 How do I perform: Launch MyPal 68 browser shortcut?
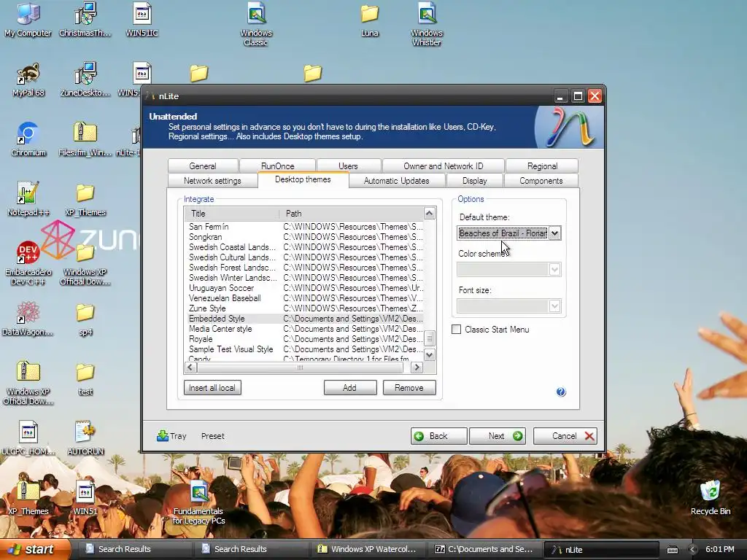pos(28,79)
